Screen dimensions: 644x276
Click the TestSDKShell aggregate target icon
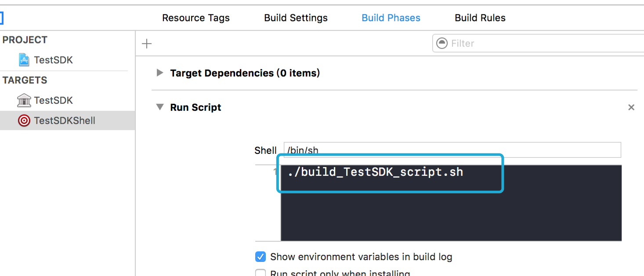click(24, 120)
